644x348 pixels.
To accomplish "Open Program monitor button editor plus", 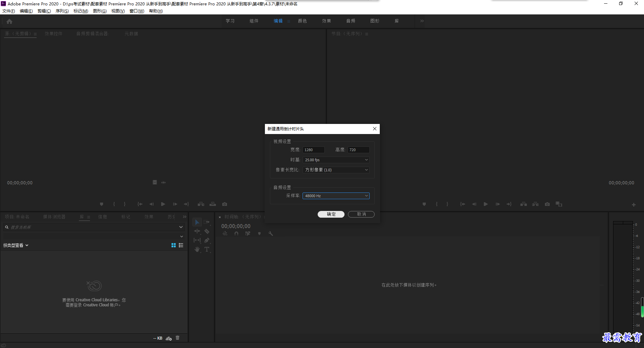I will (x=634, y=205).
